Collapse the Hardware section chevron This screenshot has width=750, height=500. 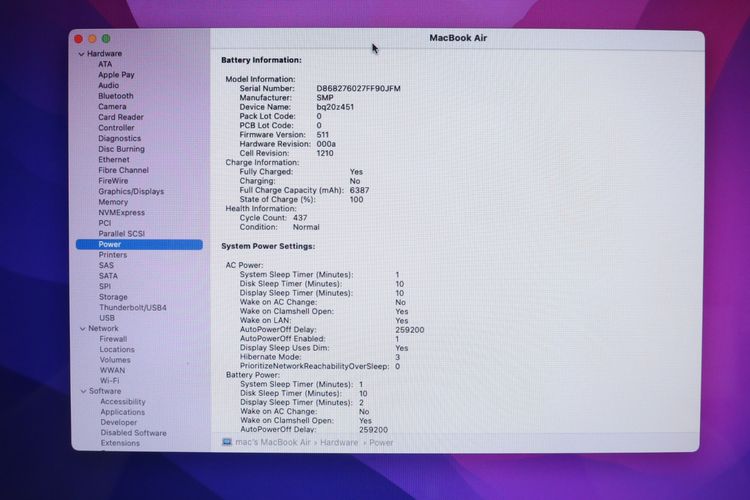(81, 54)
